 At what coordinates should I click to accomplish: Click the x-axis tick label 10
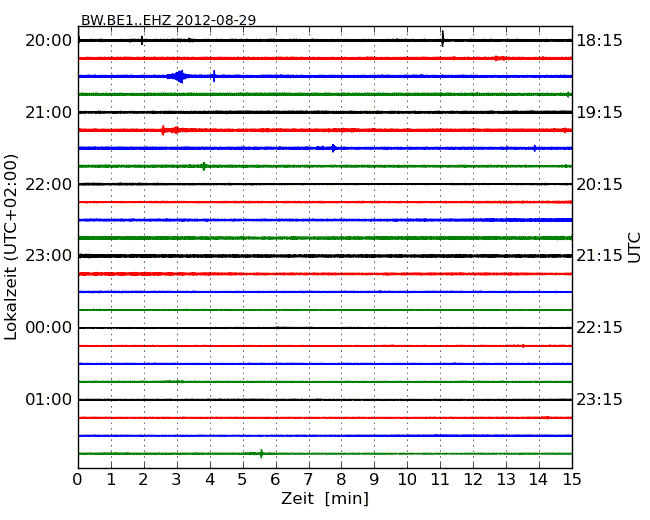(x=407, y=479)
